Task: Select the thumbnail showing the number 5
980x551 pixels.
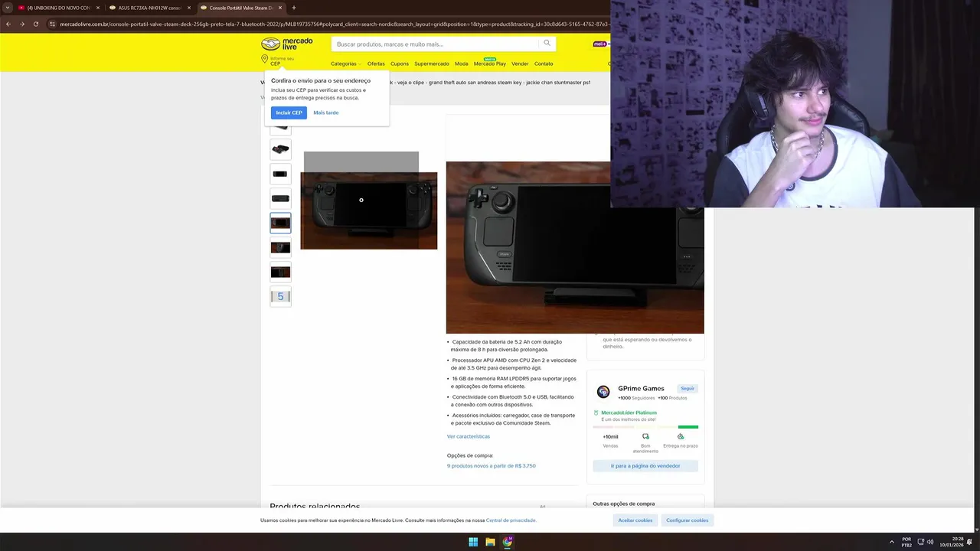Action: 280,296
